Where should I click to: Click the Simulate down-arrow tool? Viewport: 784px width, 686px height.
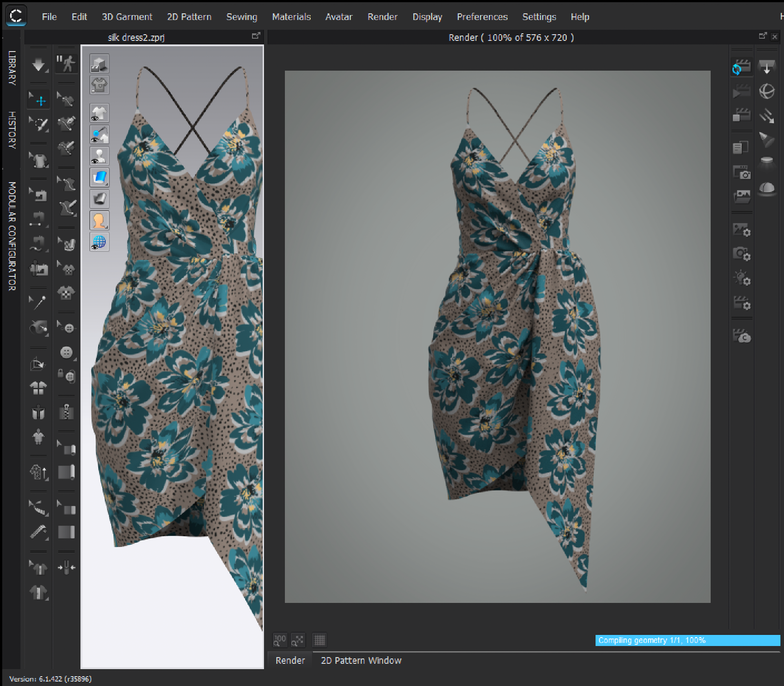tap(39, 65)
